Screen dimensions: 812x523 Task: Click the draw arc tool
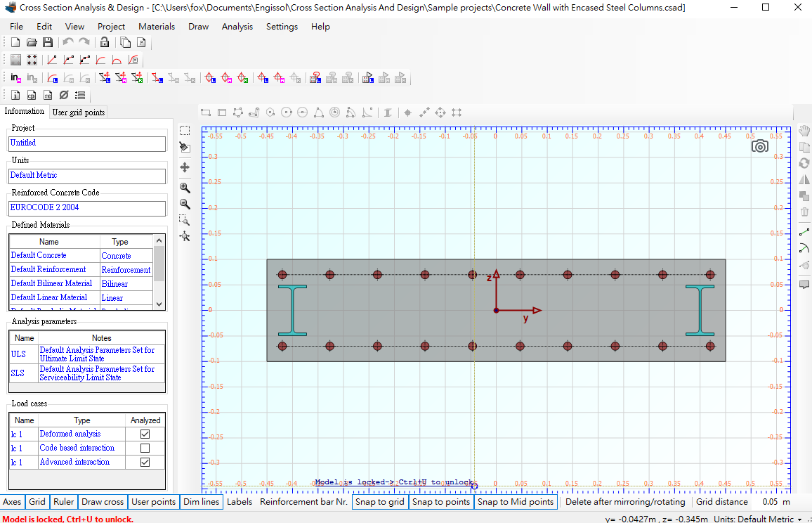pos(804,248)
